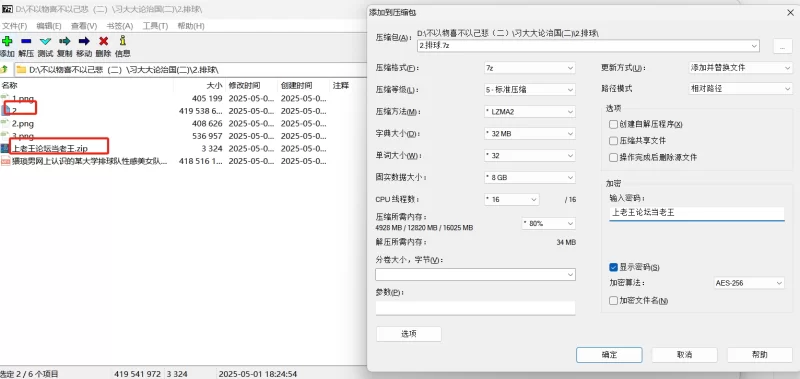Open the 更新方式 dropdown

[x=740, y=68]
